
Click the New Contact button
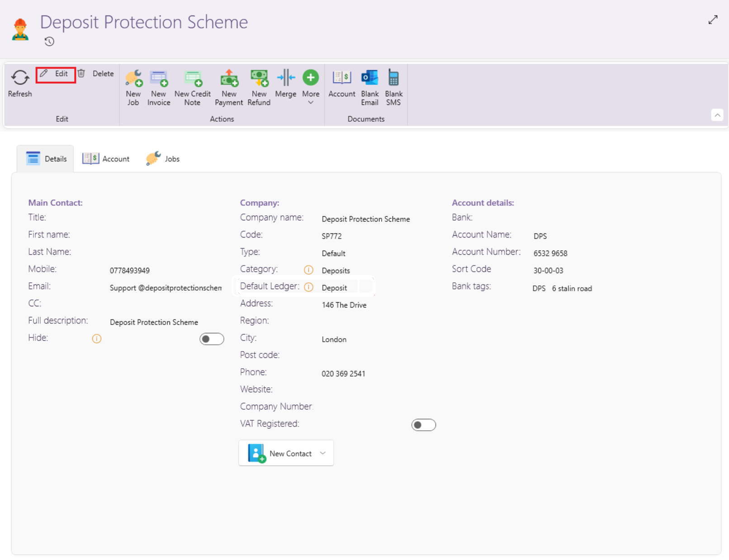286,453
